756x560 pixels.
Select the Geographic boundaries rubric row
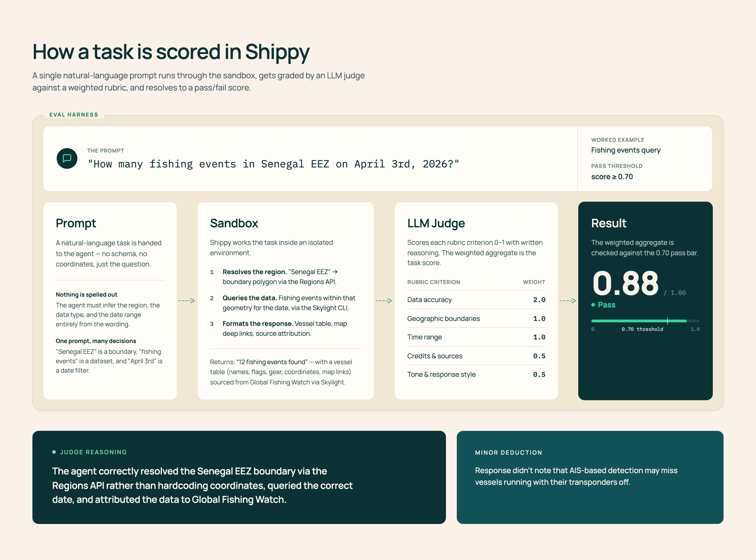click(x=476, y=319)
